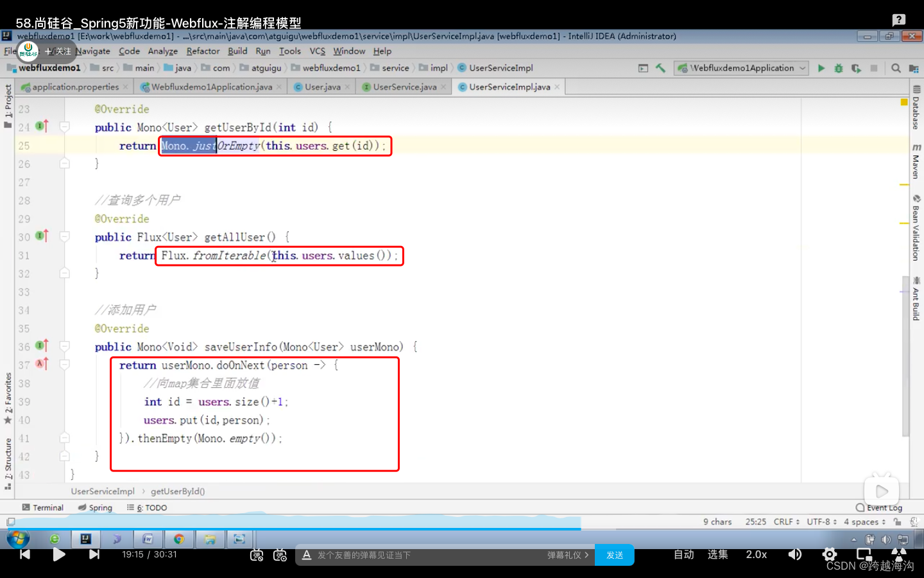
Task: Collapse getUserById method fold on line 24
Action: (64, 127)
